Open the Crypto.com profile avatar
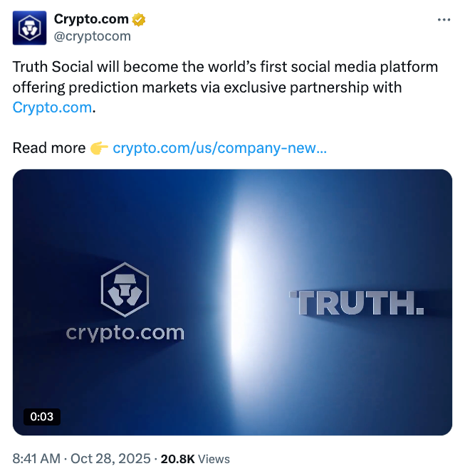Viewport: 465px width, 476px height. point(30,28)
